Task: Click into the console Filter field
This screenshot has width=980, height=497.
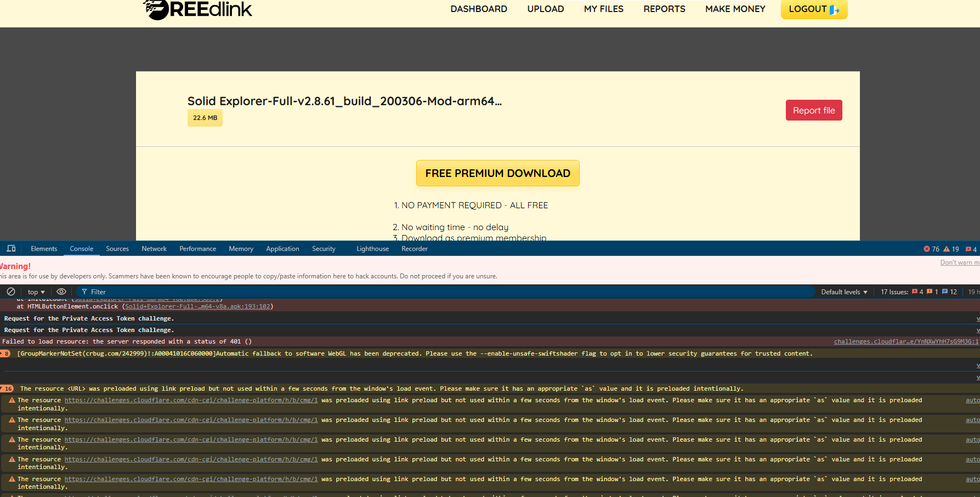Action: tap(445, 292)
